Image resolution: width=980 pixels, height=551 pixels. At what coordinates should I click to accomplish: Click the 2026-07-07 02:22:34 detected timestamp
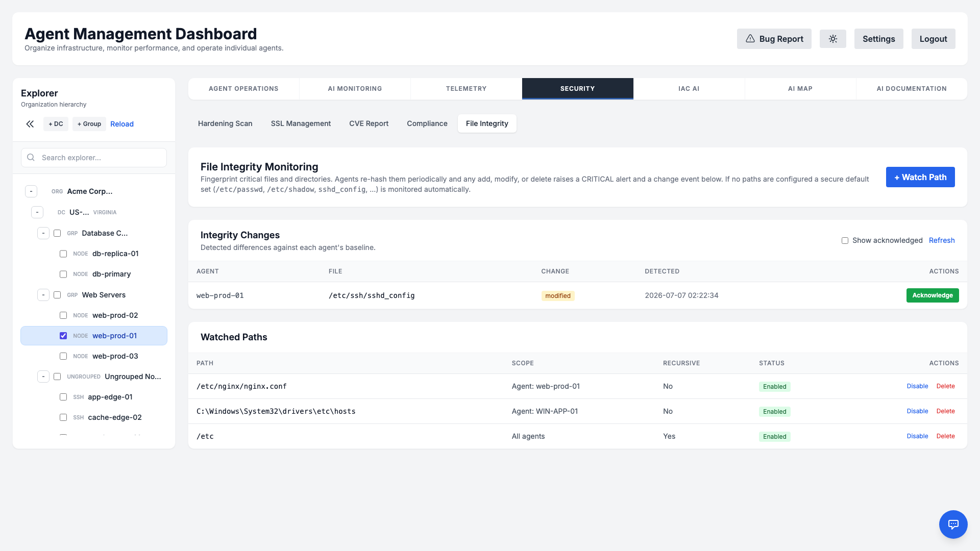click(x=681, y=295)
